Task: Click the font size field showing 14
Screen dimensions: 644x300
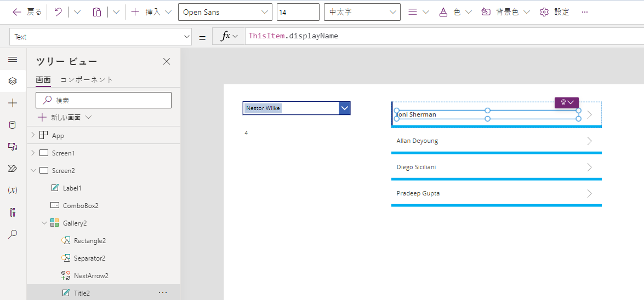Action: click(298, 12)
